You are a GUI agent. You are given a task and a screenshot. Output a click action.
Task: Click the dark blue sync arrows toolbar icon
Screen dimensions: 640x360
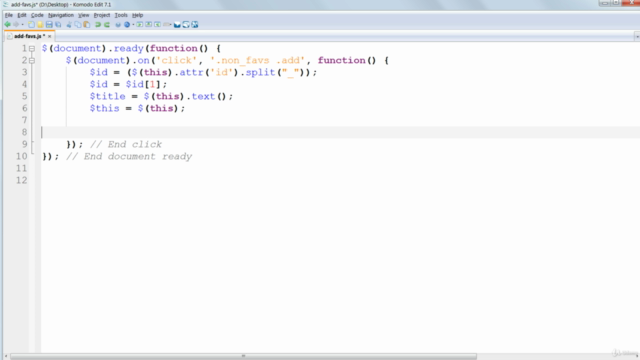point(186,25)
